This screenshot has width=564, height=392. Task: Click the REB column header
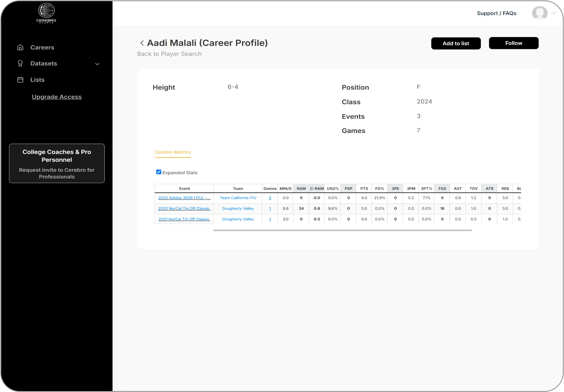click(505, 188)
